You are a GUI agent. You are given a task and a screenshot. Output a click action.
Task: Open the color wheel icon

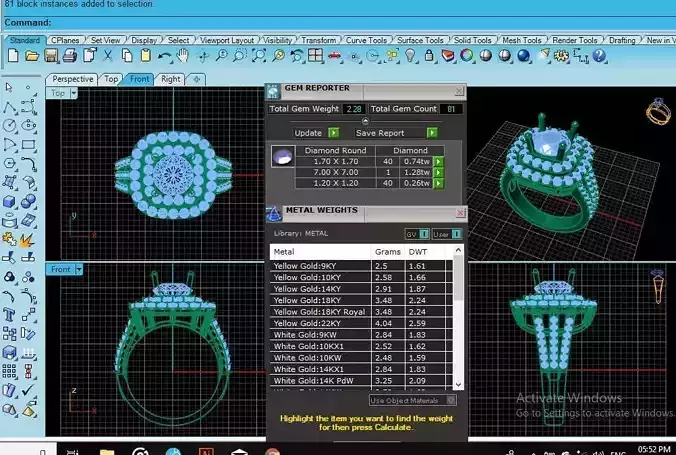click(x=466, y=56)
